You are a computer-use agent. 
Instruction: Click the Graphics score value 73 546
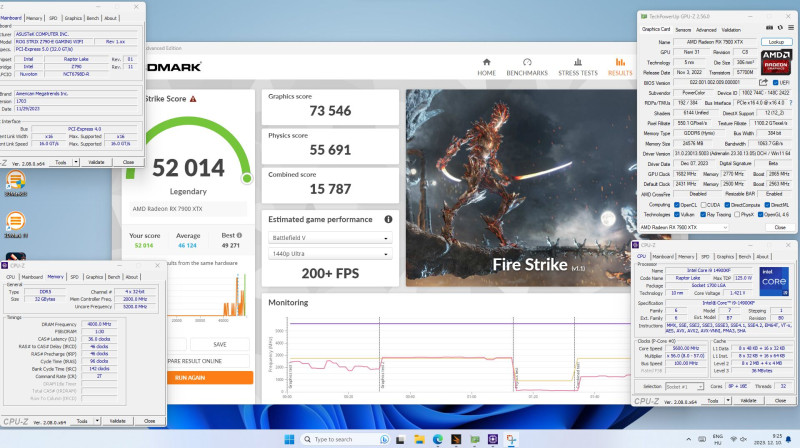tap(330, 111)
